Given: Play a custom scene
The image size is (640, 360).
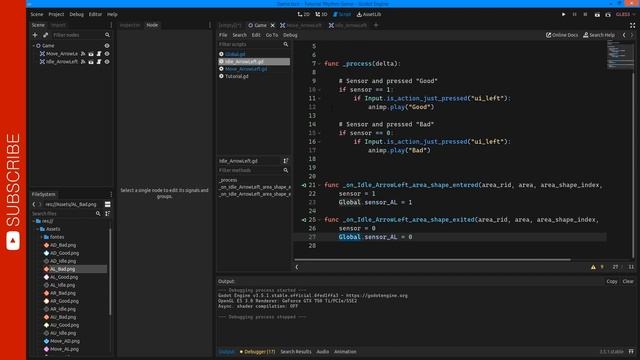Looking at the screenshot, I should coord(608,14).
